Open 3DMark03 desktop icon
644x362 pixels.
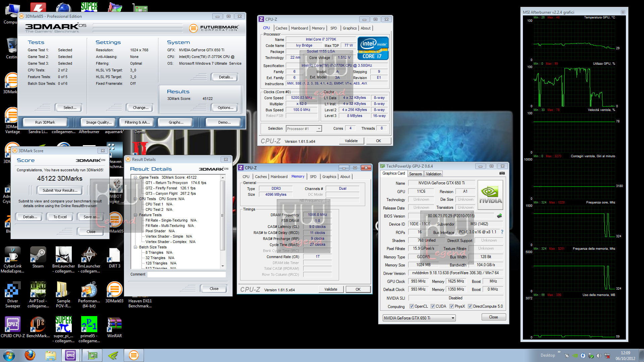pyautogui.click(x=114, y=292)
